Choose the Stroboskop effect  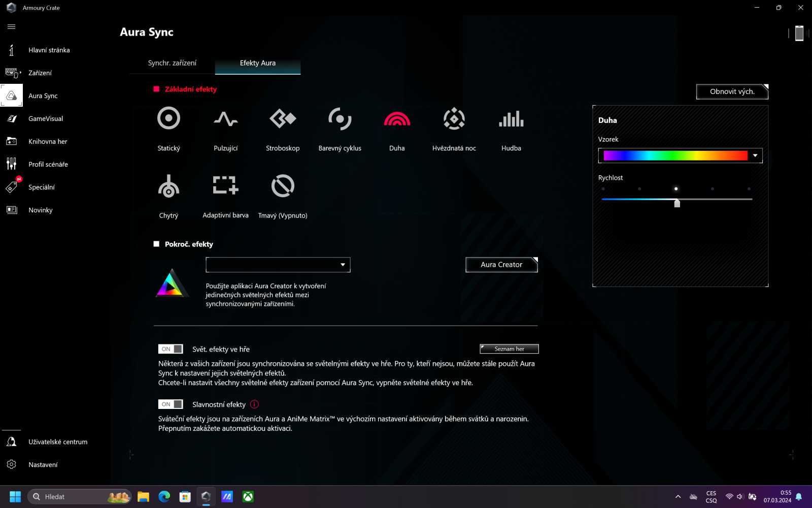283,119
